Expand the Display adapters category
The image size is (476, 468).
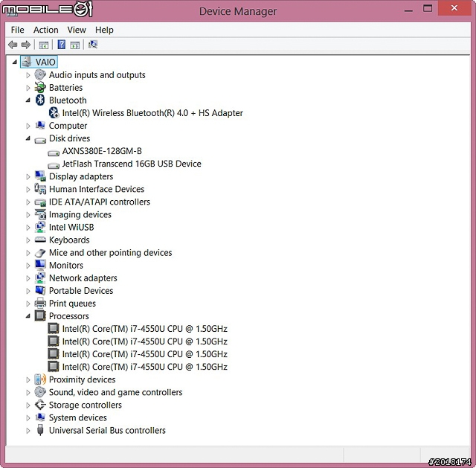point(28,176)
